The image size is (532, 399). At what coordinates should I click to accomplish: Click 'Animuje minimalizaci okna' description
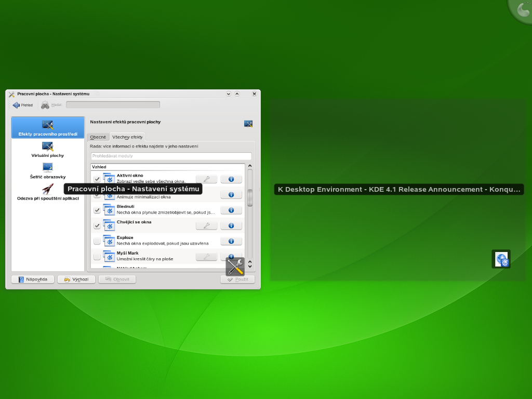pyautogui.click(x=143, y=197)
